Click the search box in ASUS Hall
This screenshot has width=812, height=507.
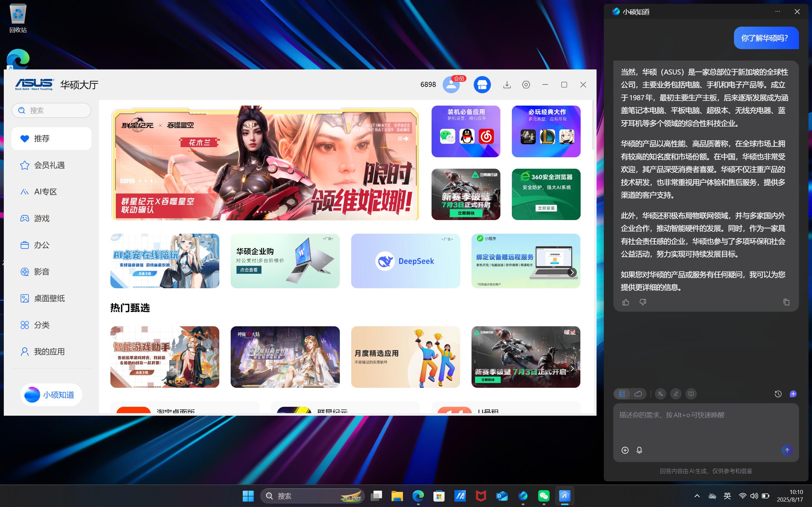(x=51, y=110)
